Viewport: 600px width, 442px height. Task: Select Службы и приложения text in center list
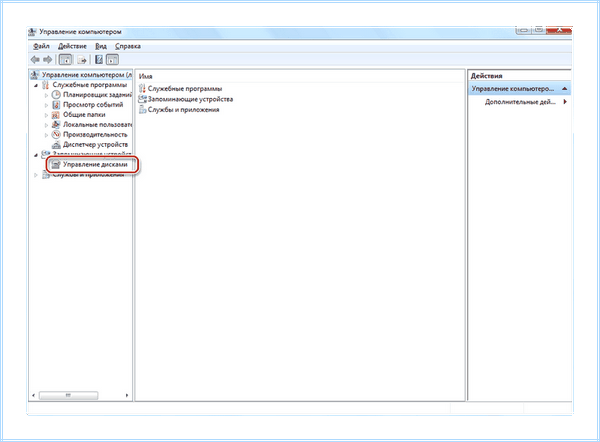(x=184, y=109)
